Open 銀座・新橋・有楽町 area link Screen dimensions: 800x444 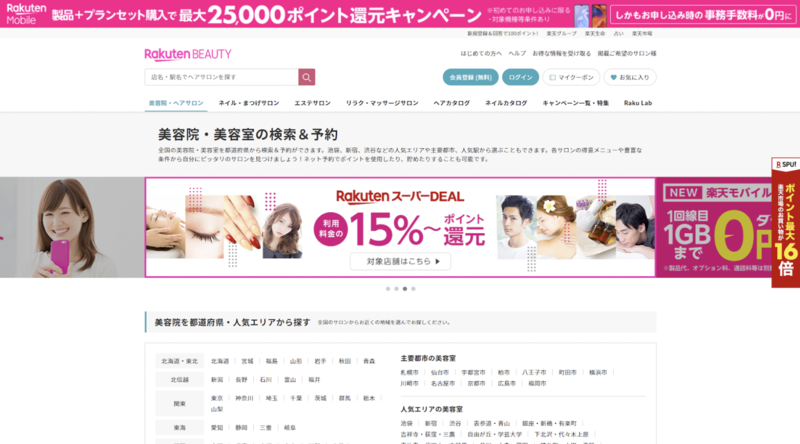[x=549, y=424]
